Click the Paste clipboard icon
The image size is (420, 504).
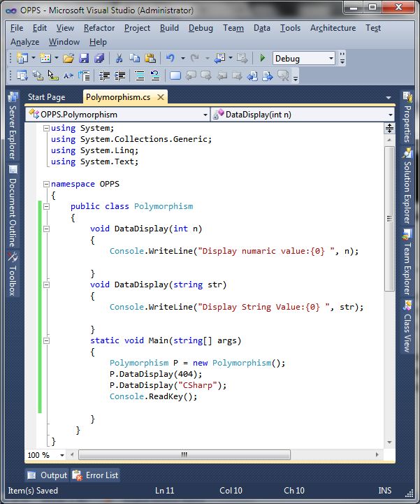tap(150, 58)
